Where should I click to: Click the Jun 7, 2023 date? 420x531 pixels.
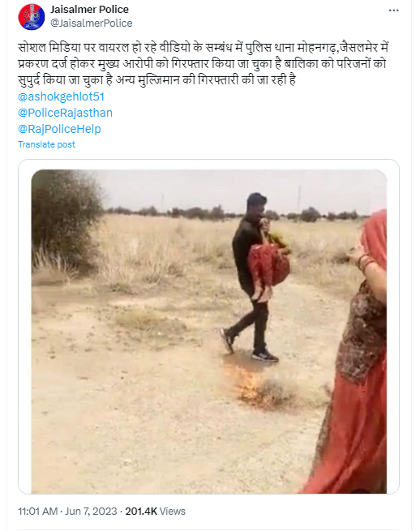[91, 511]
